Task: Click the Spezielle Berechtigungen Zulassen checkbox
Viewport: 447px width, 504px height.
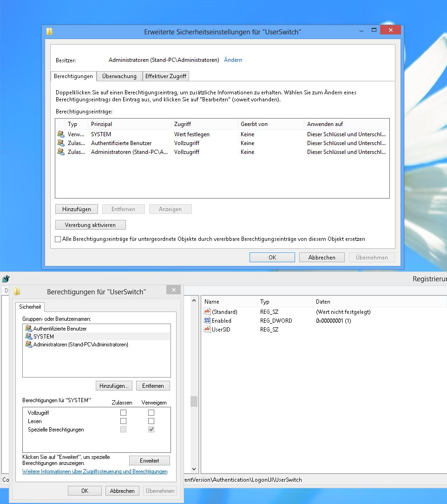Action: pyautogui.click(x=123, y=429)
